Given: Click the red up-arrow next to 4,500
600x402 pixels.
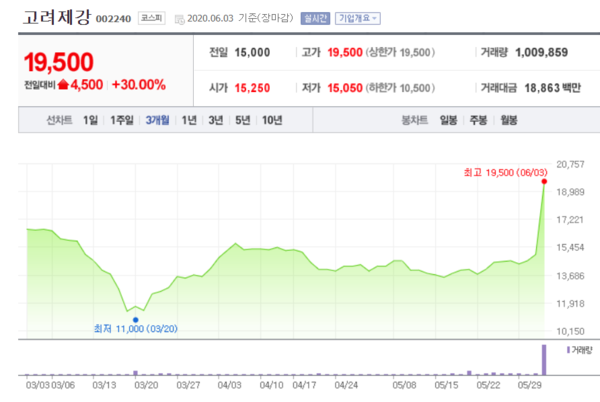Looking at the screenshot, I should pos(63,85).
